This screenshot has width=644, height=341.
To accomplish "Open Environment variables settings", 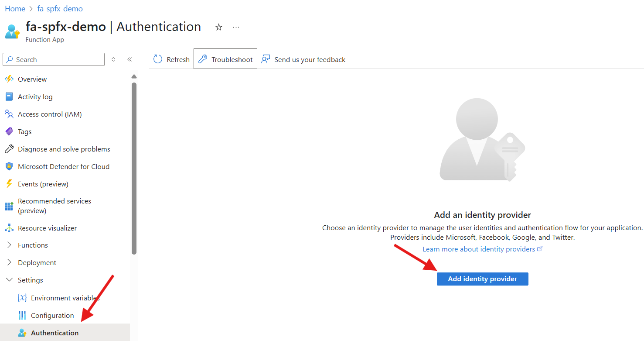I will [x=65, y=298].
